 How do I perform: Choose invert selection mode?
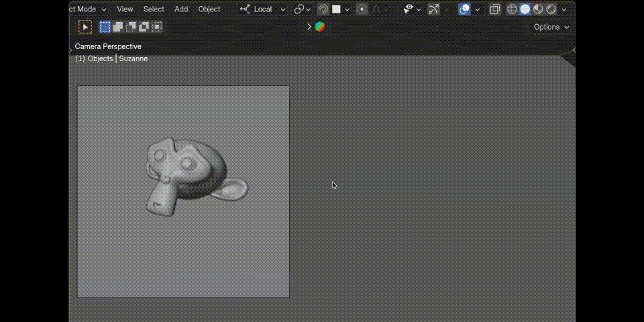[x=144, y=27]
